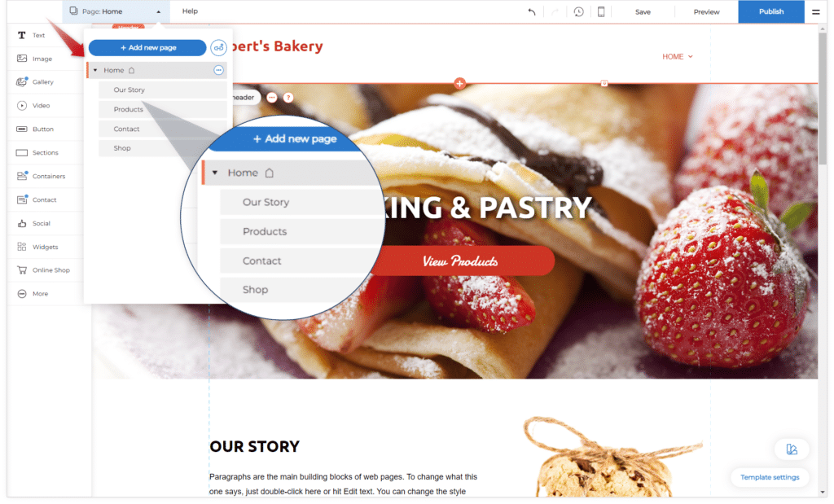Click the Add new page button
This screenshot has height=504, width=834.
[147, 48]
